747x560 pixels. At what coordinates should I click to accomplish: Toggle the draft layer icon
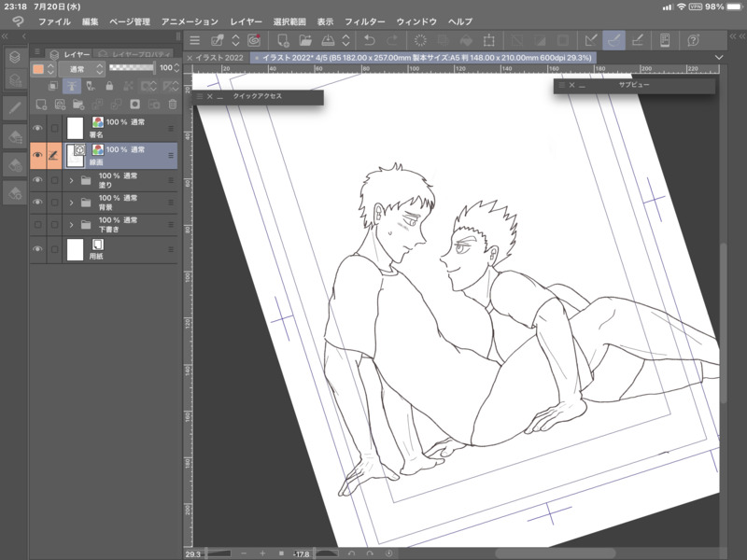pos(91,86)
